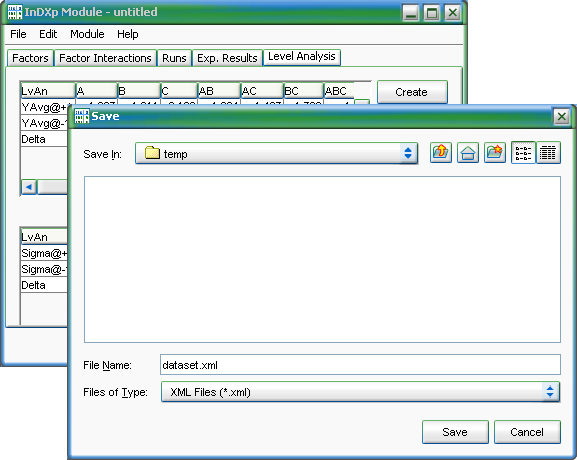Image resolution: width=577 pixels, height=460 pixels.
Task: Close the Save dialog with X button
Action: [x=562, y=117]
